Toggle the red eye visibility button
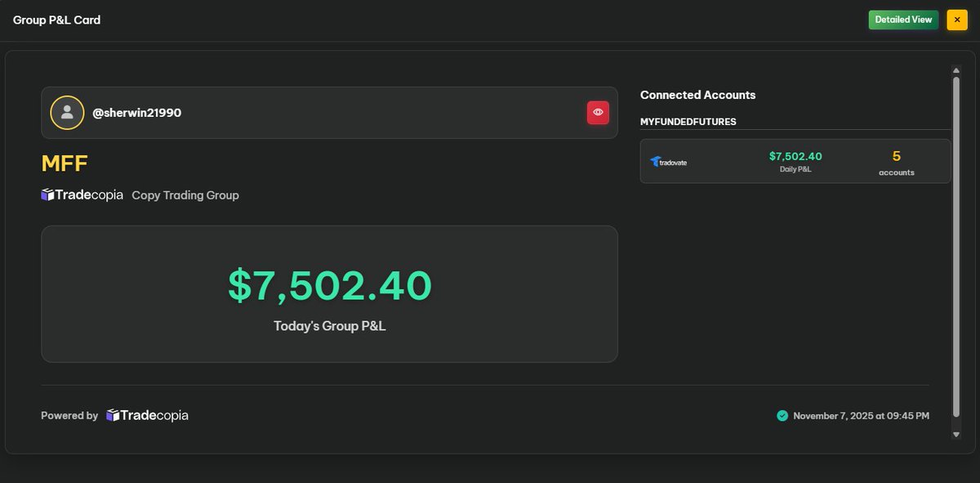This screenshot has height=483, width=980. 598,113
